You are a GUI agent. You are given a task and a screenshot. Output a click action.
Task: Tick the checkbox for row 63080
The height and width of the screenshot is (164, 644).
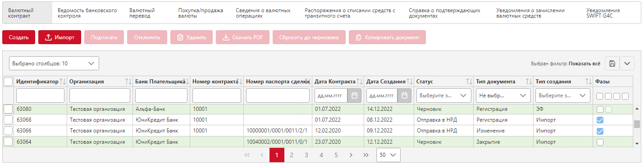tap(8, 109)
